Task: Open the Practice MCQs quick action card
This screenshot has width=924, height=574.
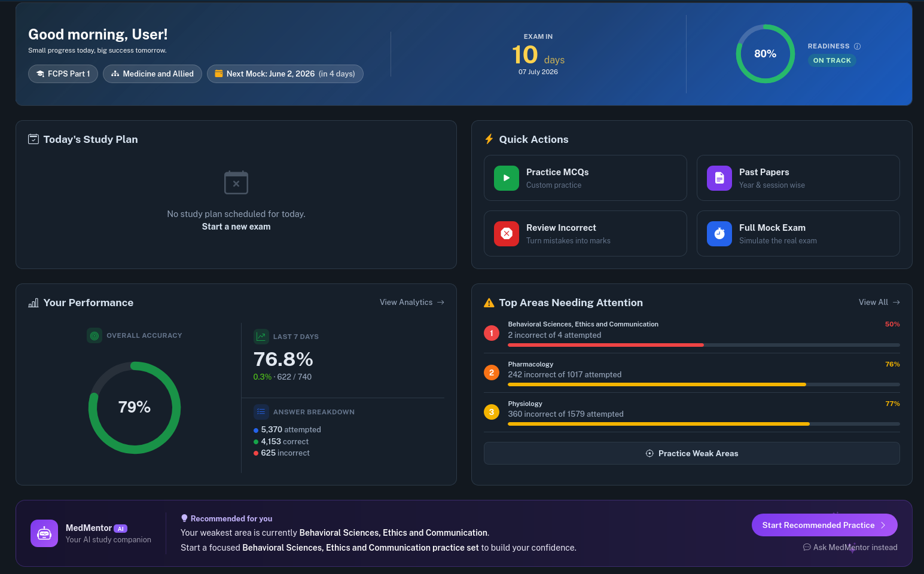Action: (x=585, y=178)
